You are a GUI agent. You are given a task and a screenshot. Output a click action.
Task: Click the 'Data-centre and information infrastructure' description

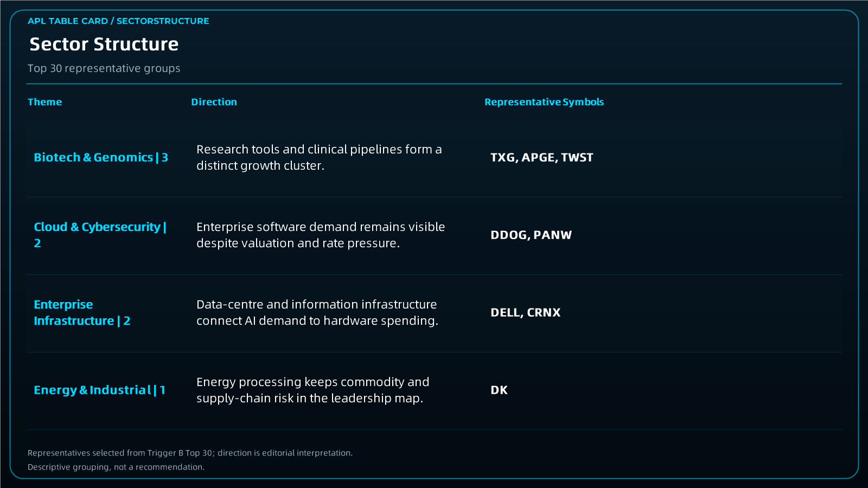pyautogui.click(x=317, y=312)
